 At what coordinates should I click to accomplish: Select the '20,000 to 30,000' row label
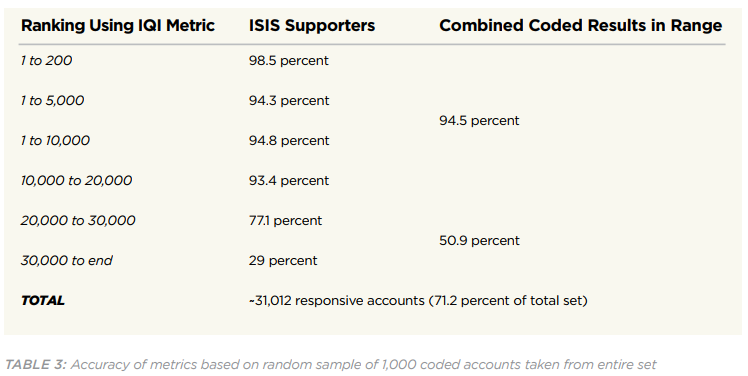(x=78, y=221)
